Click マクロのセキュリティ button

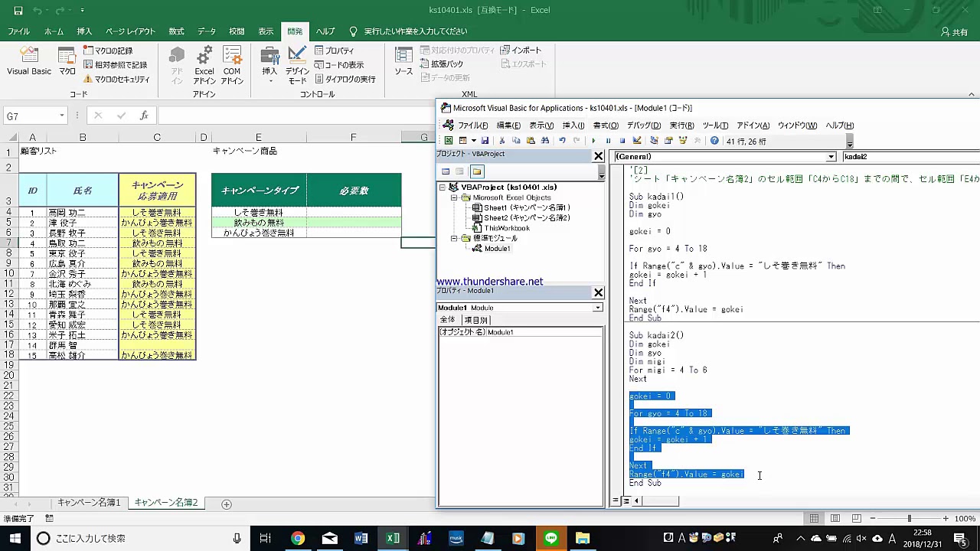tap(116, 79)
